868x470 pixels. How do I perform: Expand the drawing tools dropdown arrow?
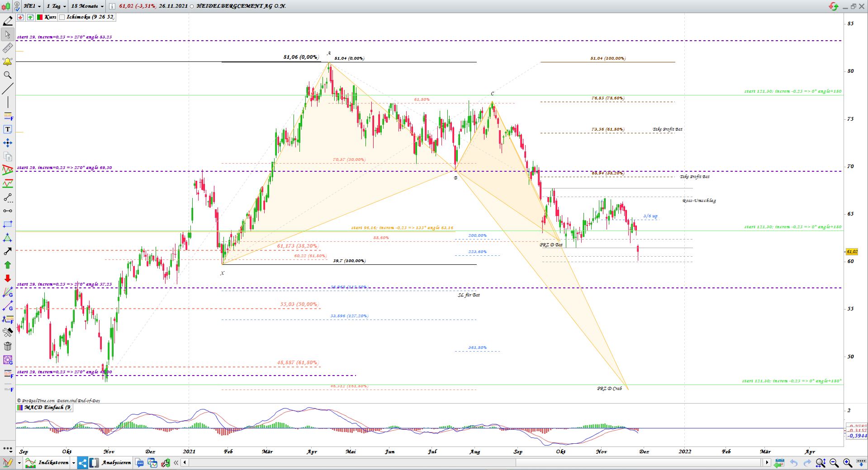click(x=19, y=463)
